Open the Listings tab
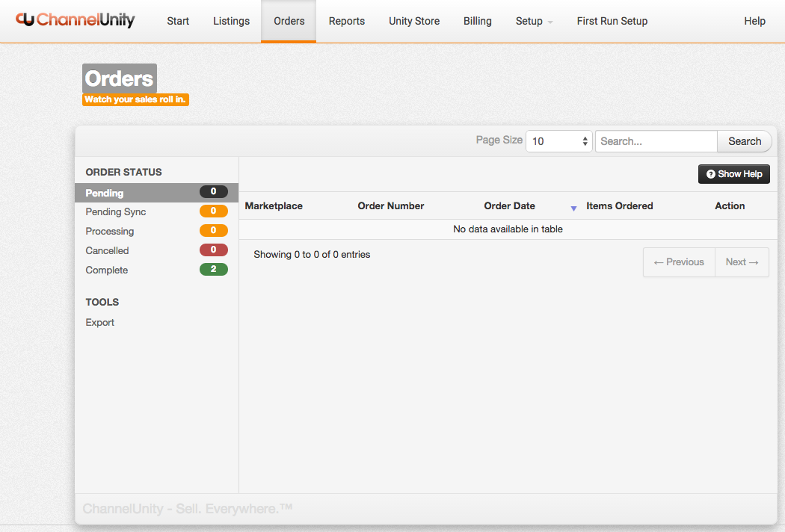This screenshot has width=785, height=532. pyautogui.click(x=231, y=21)
